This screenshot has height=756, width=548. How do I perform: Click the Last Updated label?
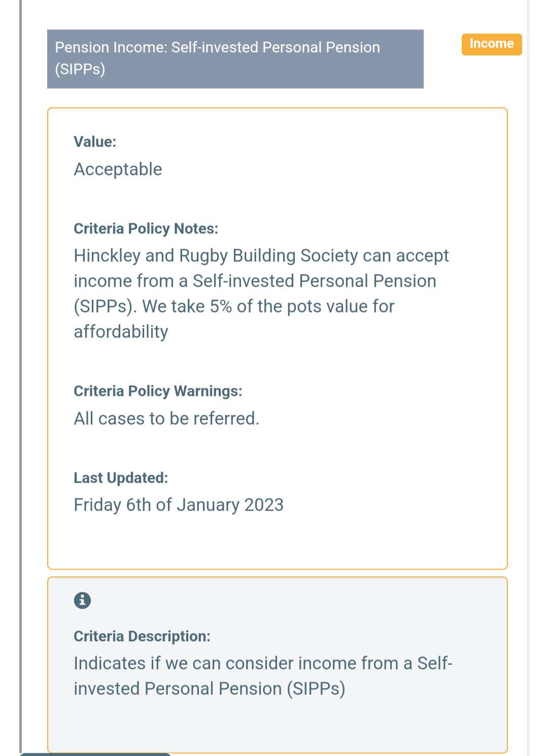click(x=121, y=478)
